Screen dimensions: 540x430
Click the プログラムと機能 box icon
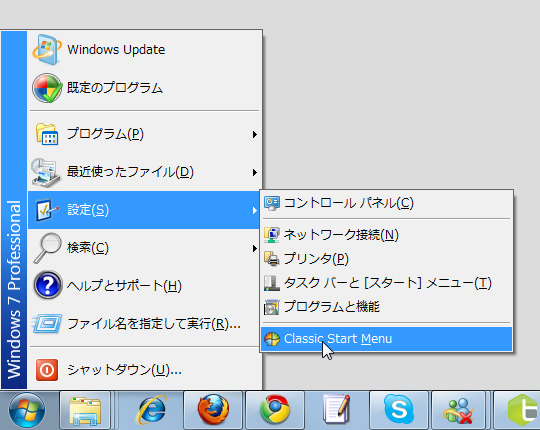(272, 307)
